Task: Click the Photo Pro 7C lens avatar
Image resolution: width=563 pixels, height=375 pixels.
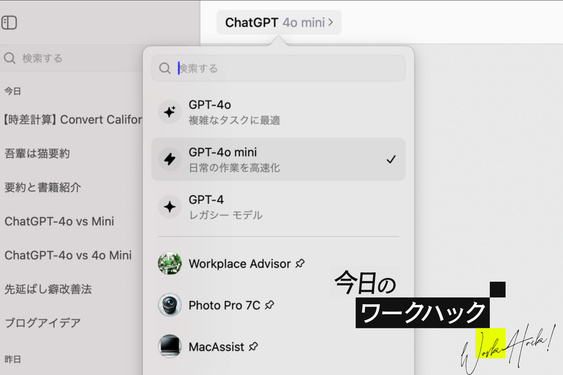Action: point(170,305)
